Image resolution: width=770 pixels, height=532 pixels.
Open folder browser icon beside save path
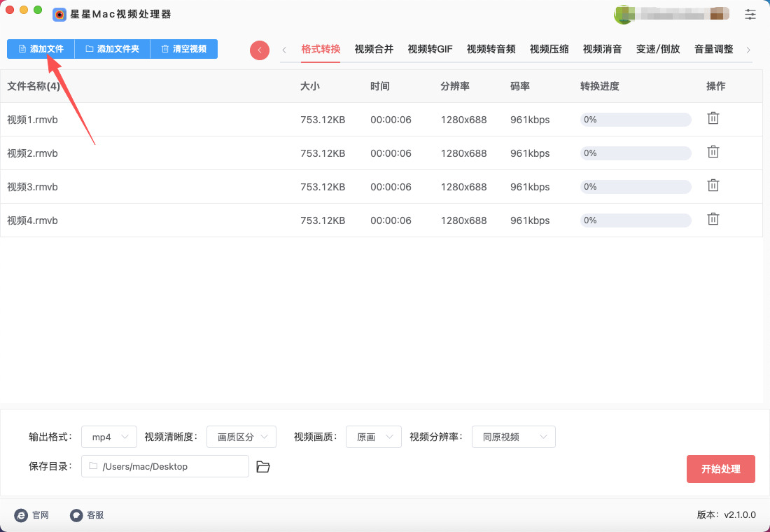263,467
